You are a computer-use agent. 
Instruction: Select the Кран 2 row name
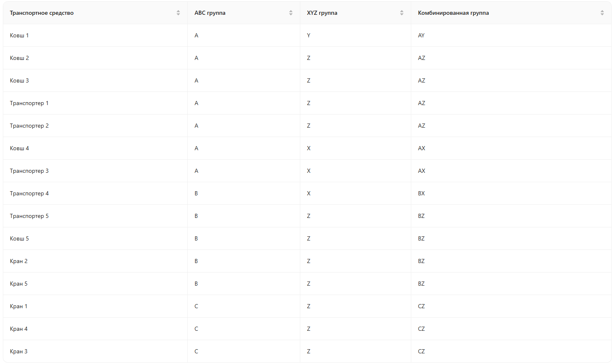pyautogui.click(x=19, y=261)
